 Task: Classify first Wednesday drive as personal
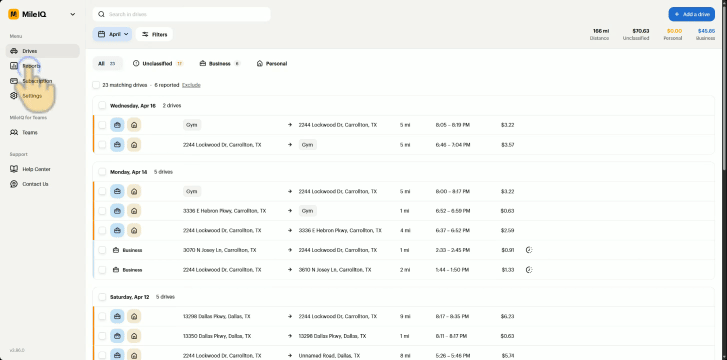tap(134, 125)
